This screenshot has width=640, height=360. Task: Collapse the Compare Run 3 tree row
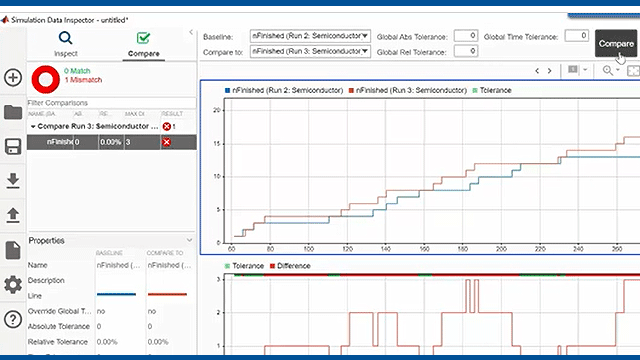(x=33, y=127)
